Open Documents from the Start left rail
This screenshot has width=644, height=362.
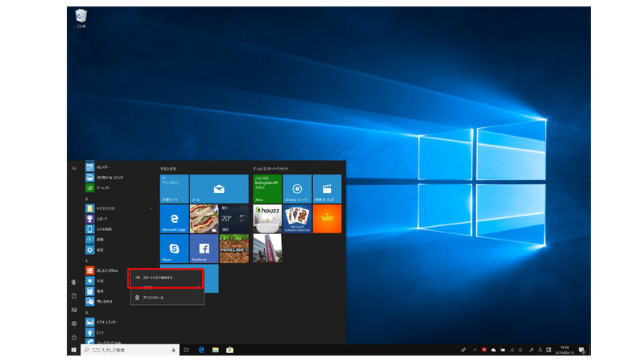tap(74, 296)
